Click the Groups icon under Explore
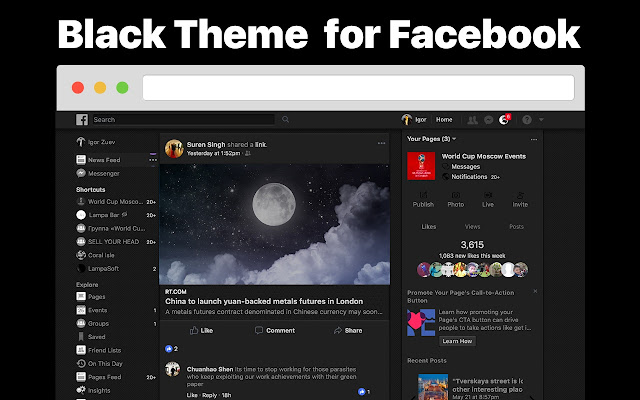Screen dimensions: 640x400 [81, 323]
